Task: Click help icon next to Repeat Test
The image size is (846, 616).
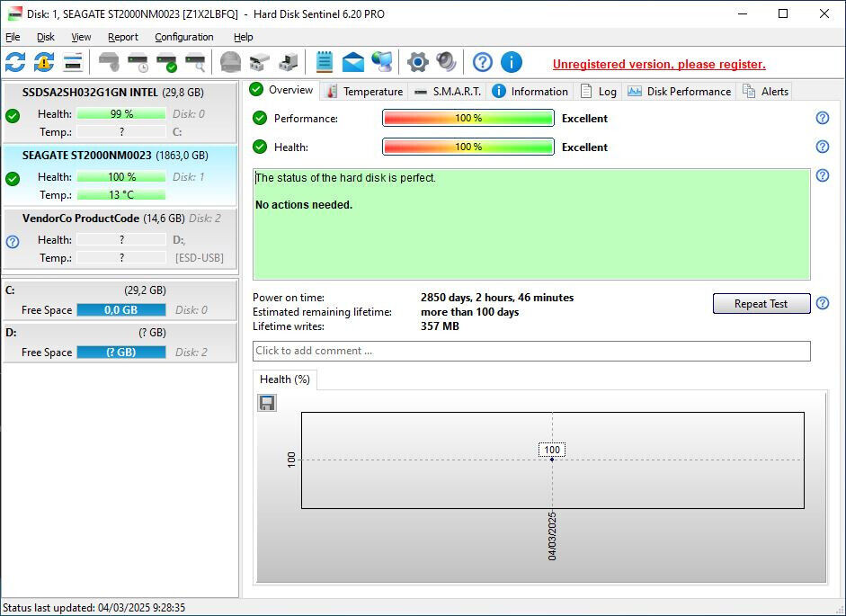Action: click(823, 303)
